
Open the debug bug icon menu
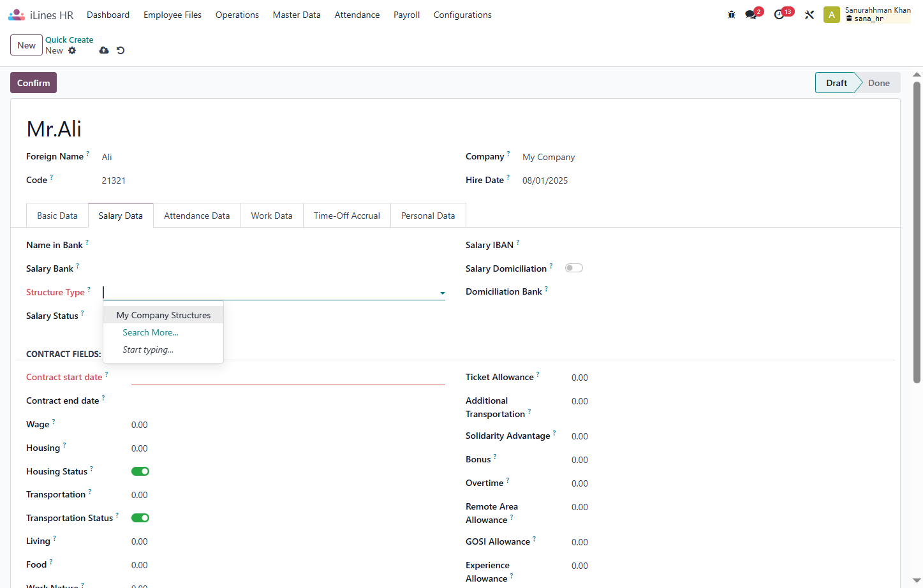pyautogui.click(x=732, y=15)
